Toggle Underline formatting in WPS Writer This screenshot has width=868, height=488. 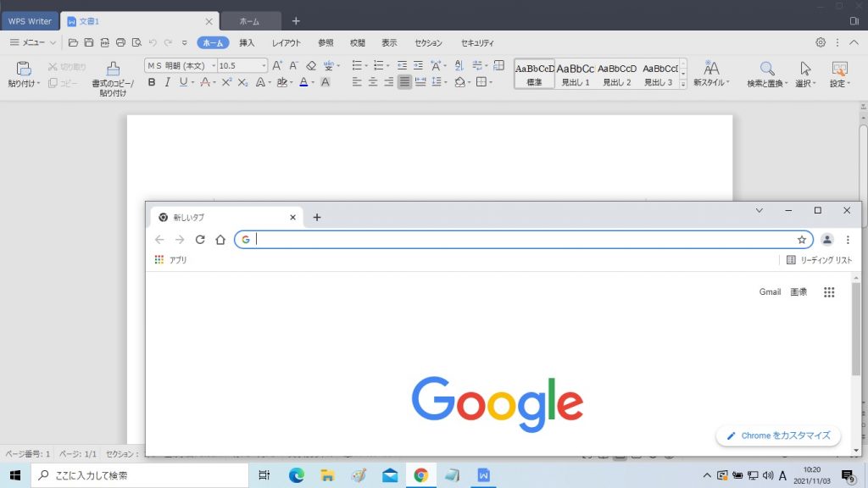click(x=183, y=82)
